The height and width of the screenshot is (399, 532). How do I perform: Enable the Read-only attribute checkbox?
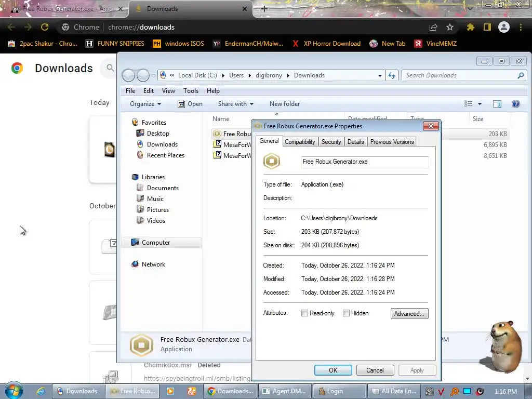click(304, 313)
